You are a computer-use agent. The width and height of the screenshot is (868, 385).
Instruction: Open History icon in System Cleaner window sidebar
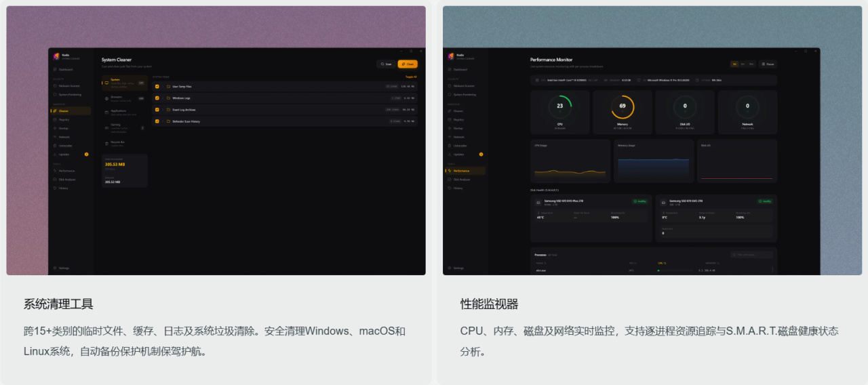pos(55,188)
